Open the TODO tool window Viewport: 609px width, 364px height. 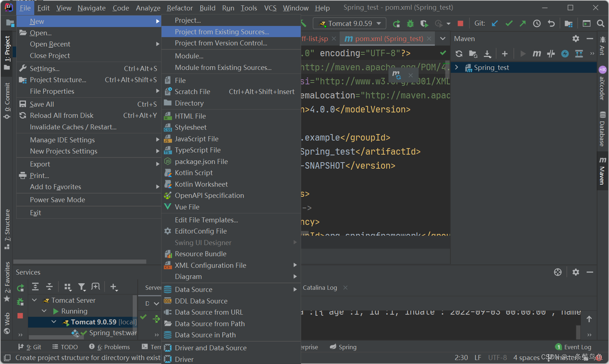click(x=65, y=347)
